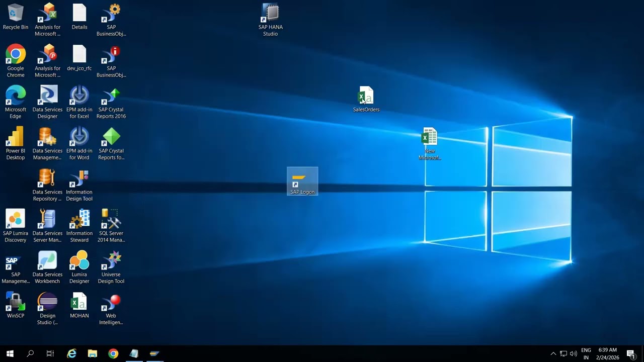Select the WinSCP desktop shortcut
644x362 pixels.
(x=16, y=306)
